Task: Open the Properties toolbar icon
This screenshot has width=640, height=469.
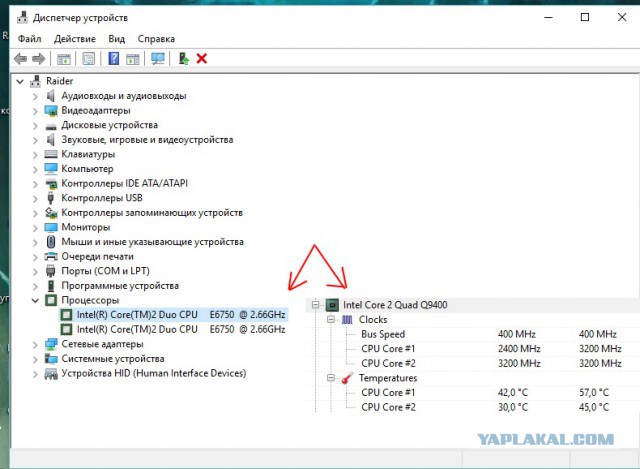Action: coord(89,59)
